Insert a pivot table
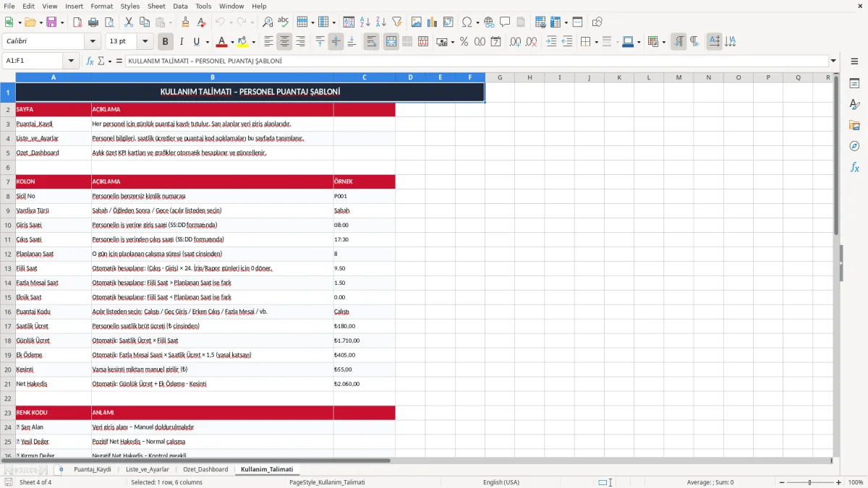This screenshot has height=488, width=868. (448, 22)
